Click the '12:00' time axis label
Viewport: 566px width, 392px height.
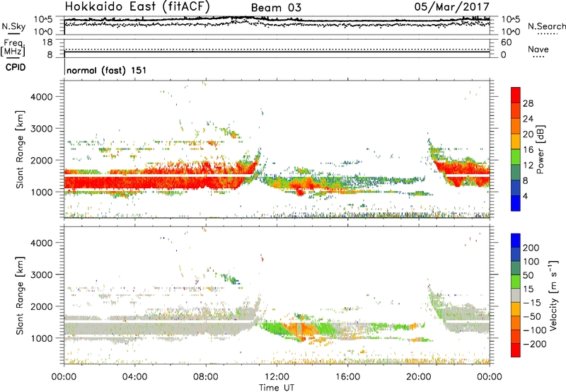click(277, 377)
